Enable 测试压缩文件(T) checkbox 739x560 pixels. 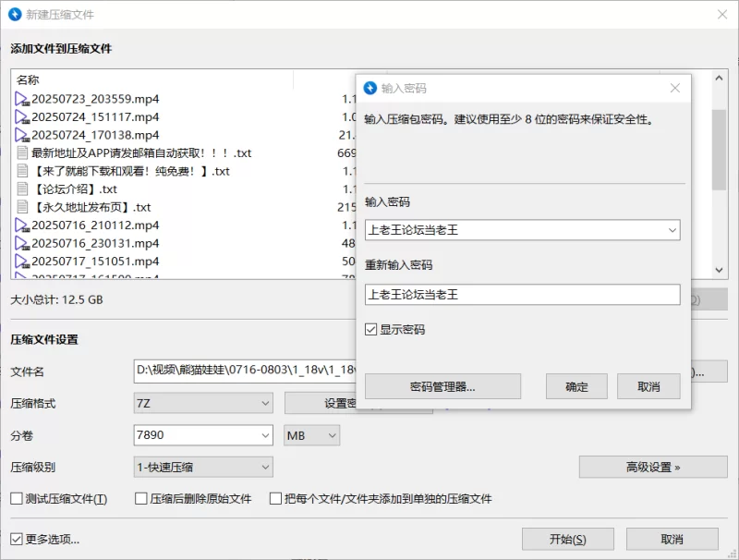[x=17, y=498]
